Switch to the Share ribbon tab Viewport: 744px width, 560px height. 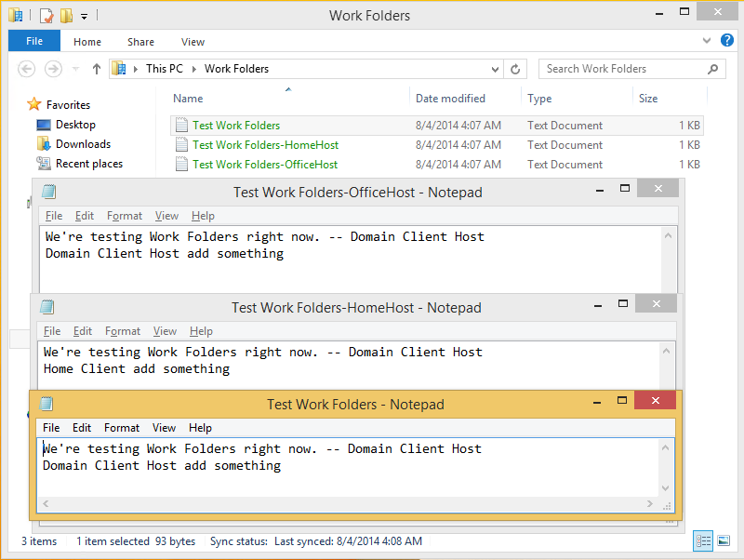pyautogui.click(x=140, y=42)
